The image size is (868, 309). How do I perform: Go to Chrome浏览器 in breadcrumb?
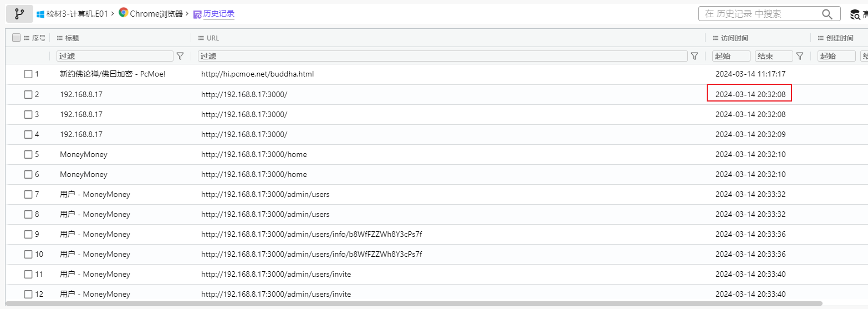pos(156,14)
